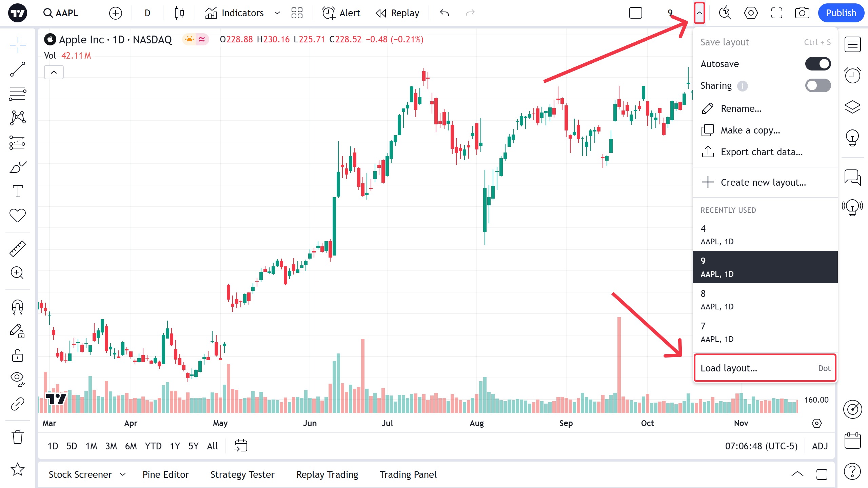The width and height of the screenshot is (868, 488).
Task: Open the Pine Editor tab
Action: (x=165, y=474)
